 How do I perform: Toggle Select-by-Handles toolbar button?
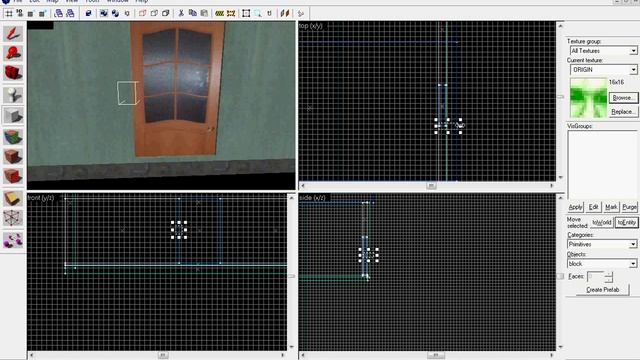[x=246, y=13]
